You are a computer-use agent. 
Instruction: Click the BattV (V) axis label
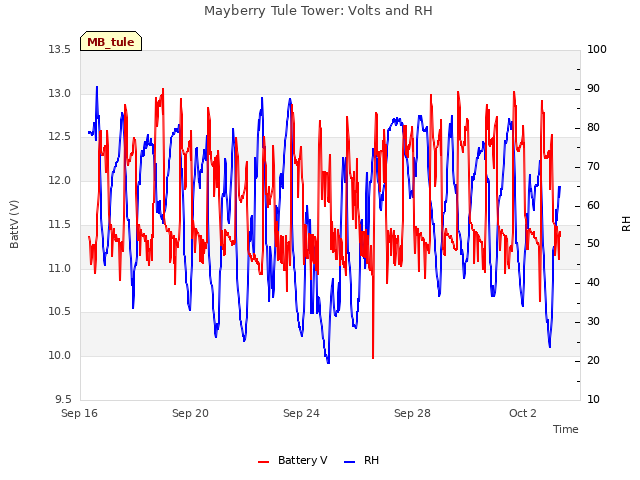[x=14, y=224]
